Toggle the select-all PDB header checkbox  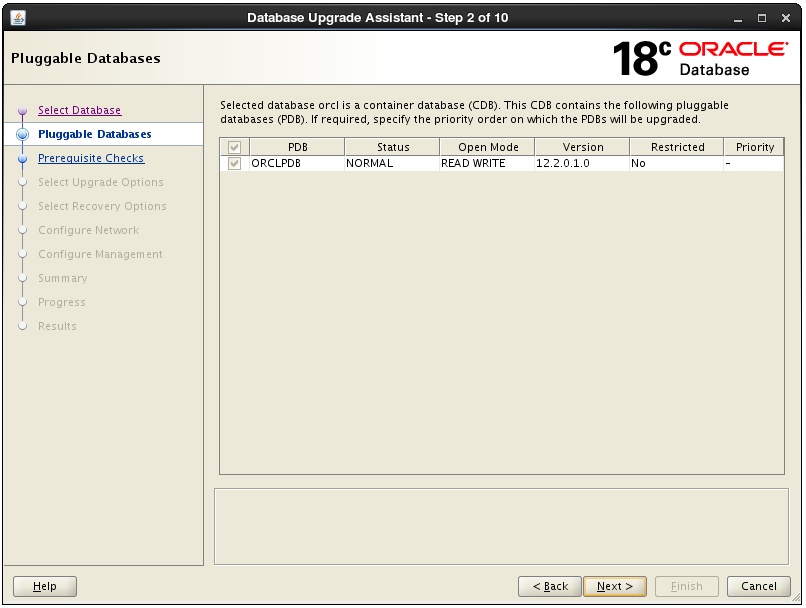coord(234,148)
